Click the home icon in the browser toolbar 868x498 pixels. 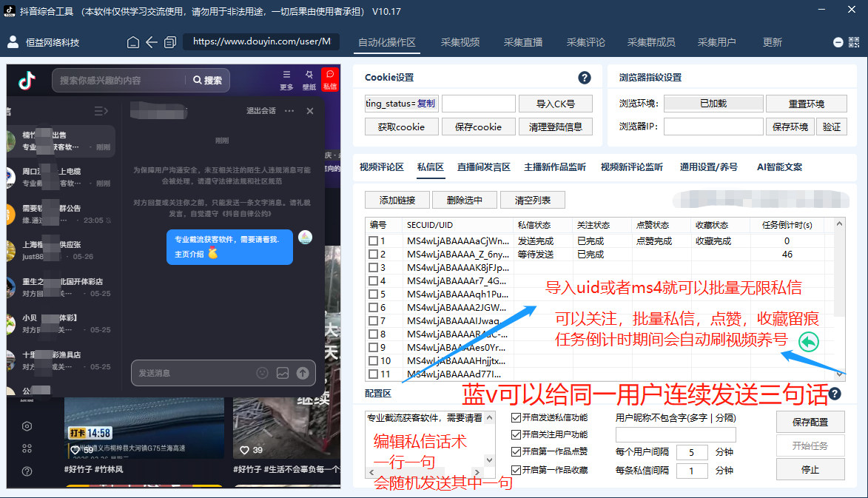(132, 42)
